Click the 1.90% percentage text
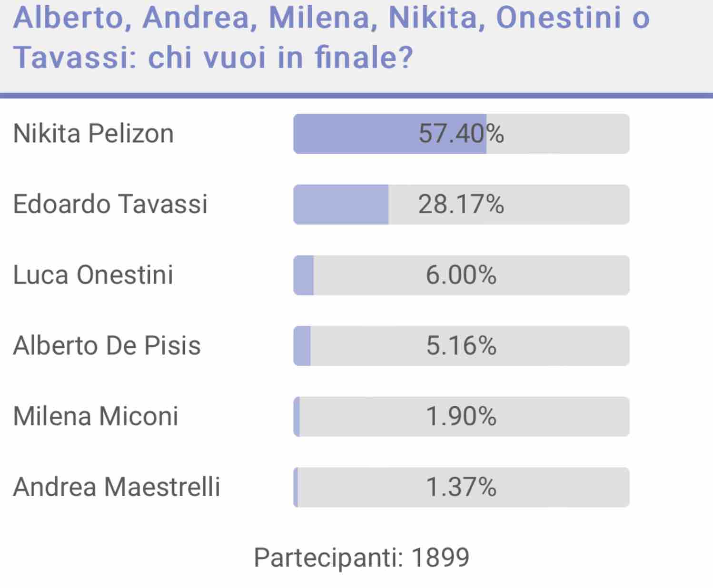The width and height of the screenshot is (713, 588). [461, 417]
